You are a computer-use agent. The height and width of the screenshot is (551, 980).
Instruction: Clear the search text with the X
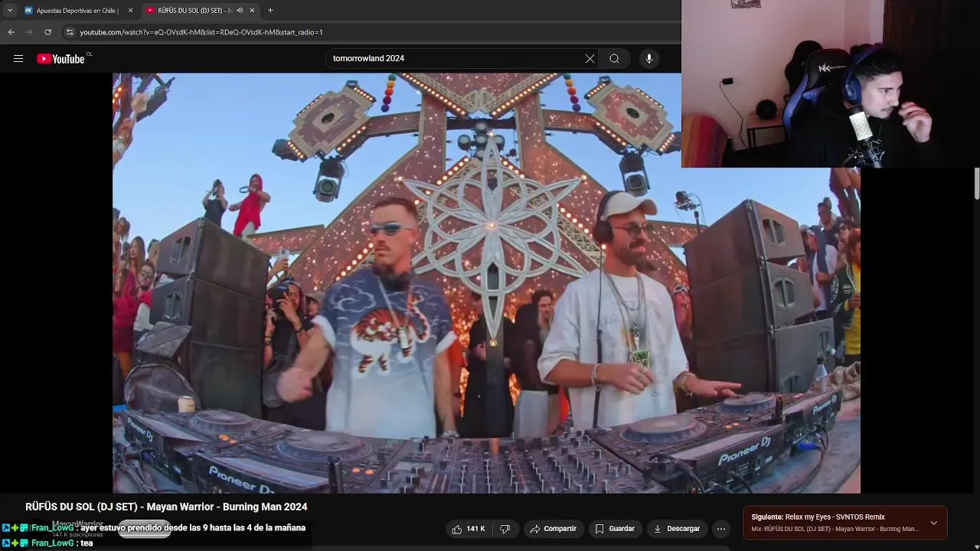pos(590,59)
